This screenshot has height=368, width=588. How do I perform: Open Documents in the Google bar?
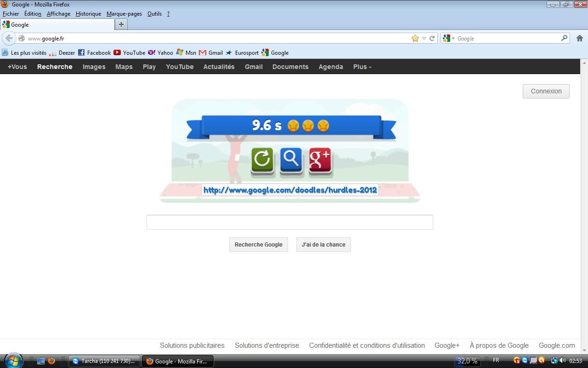point(290,67)
